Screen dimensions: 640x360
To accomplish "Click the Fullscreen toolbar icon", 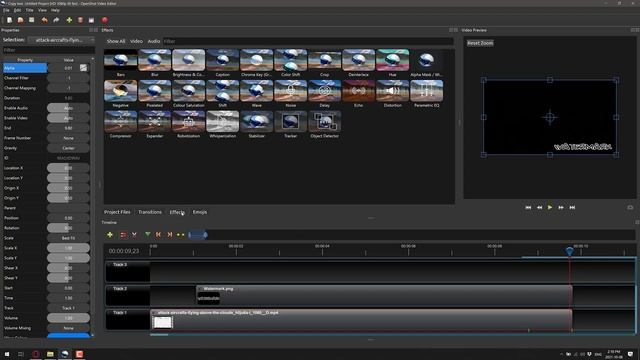I will [91, 20].
